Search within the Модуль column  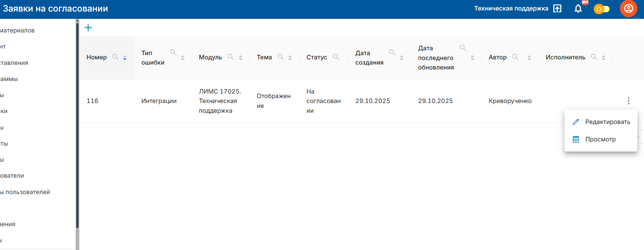[x=230, y=57]
